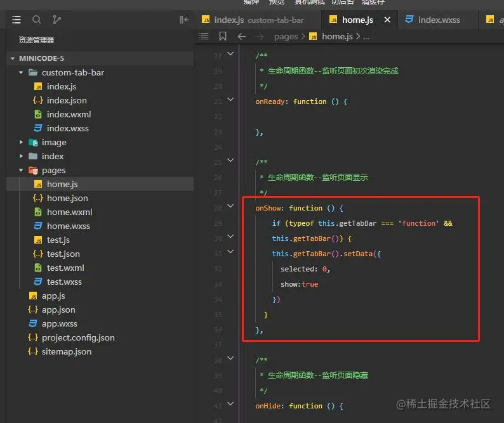504x423 pixels.
Task: Open index.json file
Action: 100,101
